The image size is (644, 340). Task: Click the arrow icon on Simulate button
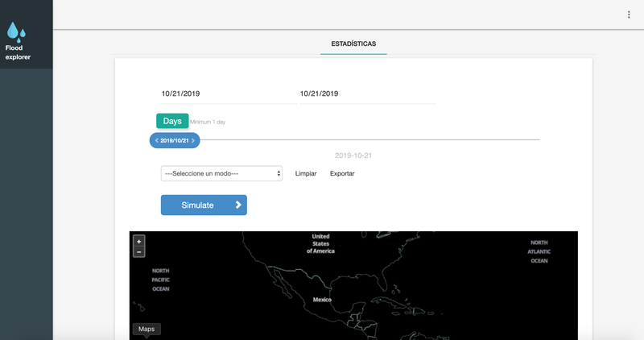(x=238, y=205)
